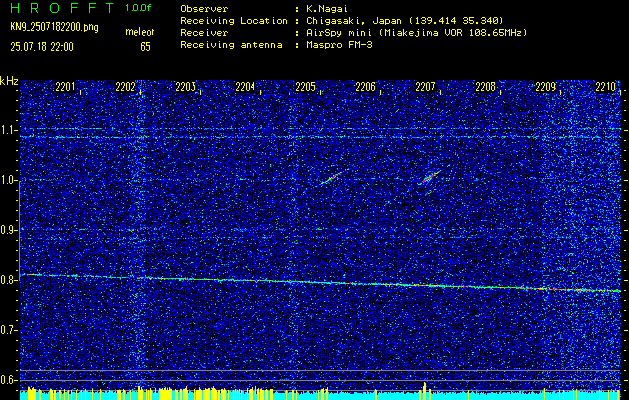Click the 2203 time marker

coord(185,87)
